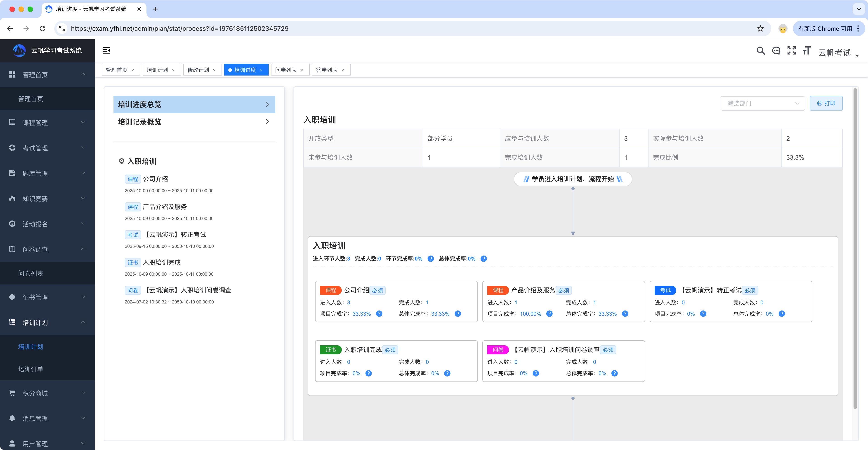Collapse sidebar with the hamburger menu icon
This screenshot has width=868, height=450.
pyautogui.click(x=106, y=51)
